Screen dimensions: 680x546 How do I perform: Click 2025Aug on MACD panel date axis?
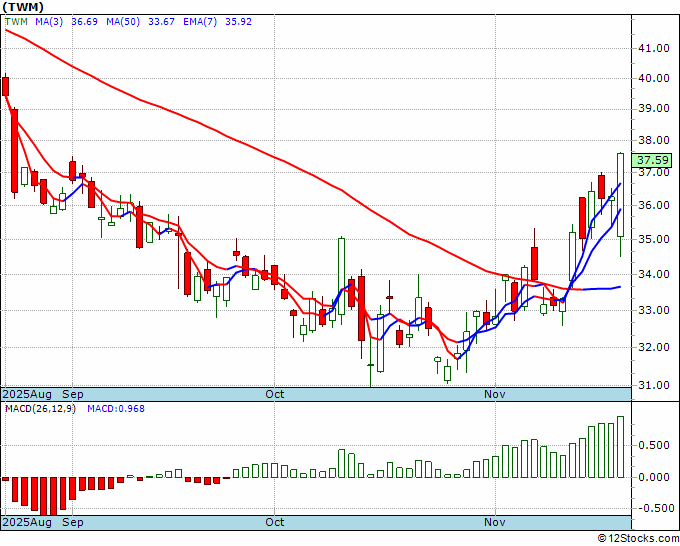pyautogui.click(x=27, y=522)
